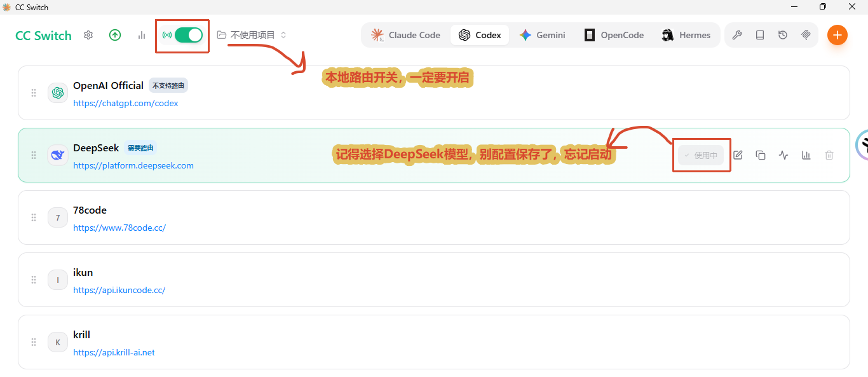Switch to the Gemini tab
868x377 pixels.
click(542, 35)
